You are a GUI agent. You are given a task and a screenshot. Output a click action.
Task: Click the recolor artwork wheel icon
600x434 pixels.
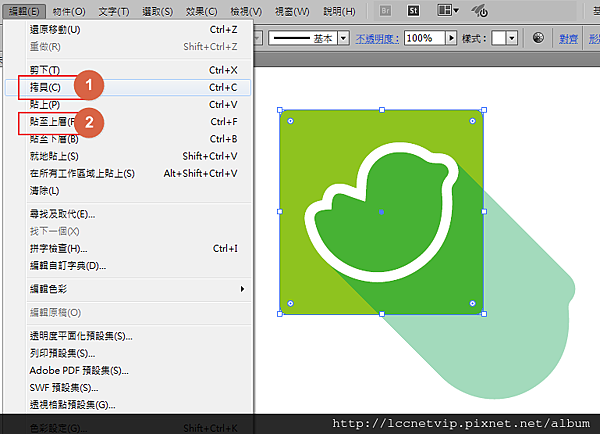click(538, 38)
